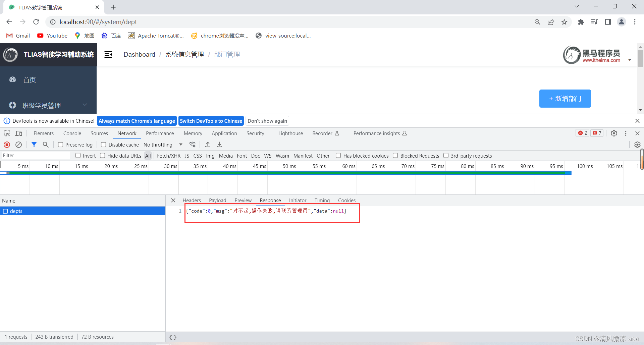Open the zoom magnifier in the address bar
Image resolution: width=644 pixels, height=345 pixels.
(x=537, y=22)
